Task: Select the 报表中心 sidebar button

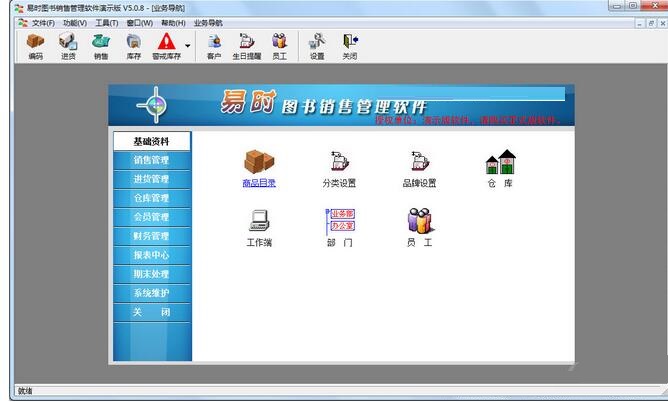Action: [152, 255]
